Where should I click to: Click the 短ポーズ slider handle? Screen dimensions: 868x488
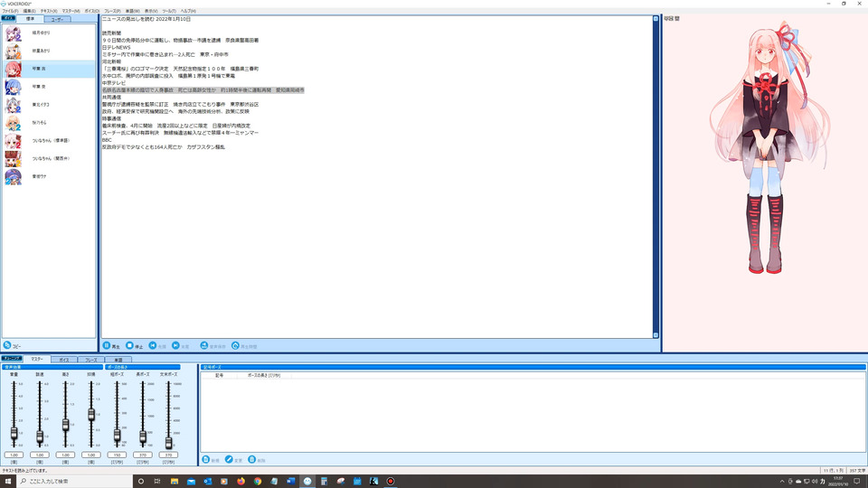coord(117,436)
